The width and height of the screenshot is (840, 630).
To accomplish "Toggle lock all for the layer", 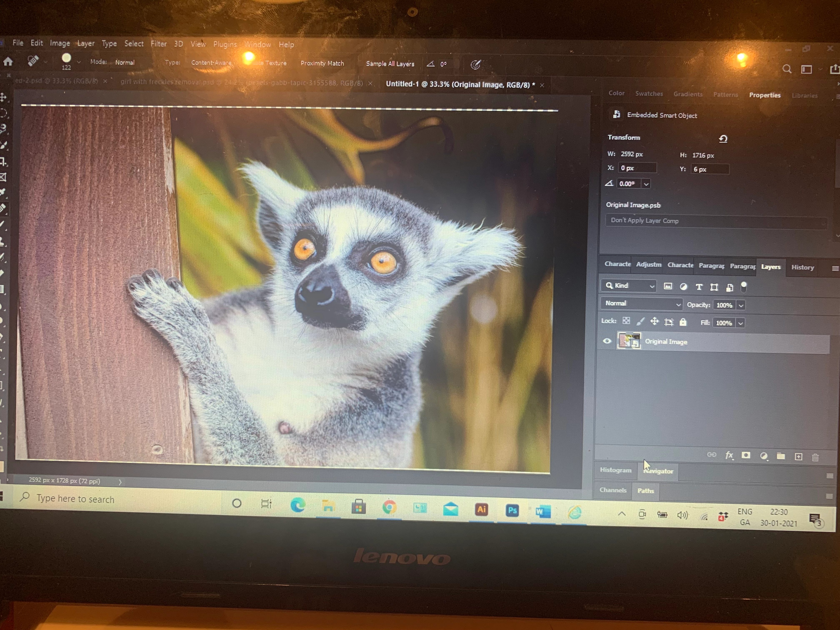I will tap(683, 322).
